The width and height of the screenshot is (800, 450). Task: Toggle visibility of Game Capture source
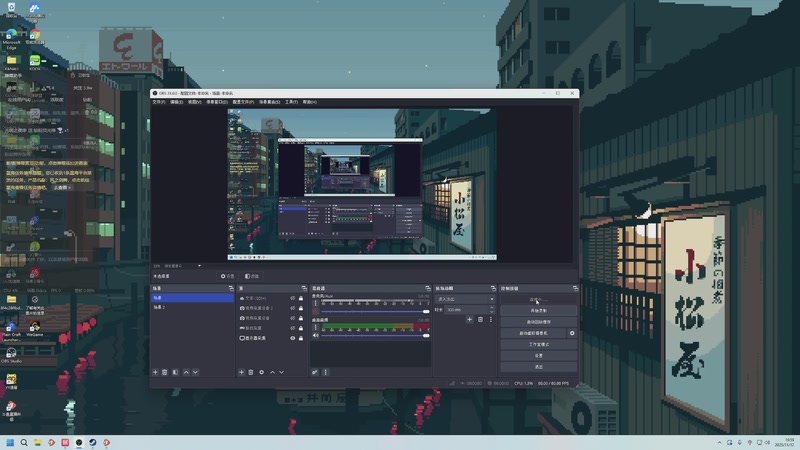tap(293, 328)
